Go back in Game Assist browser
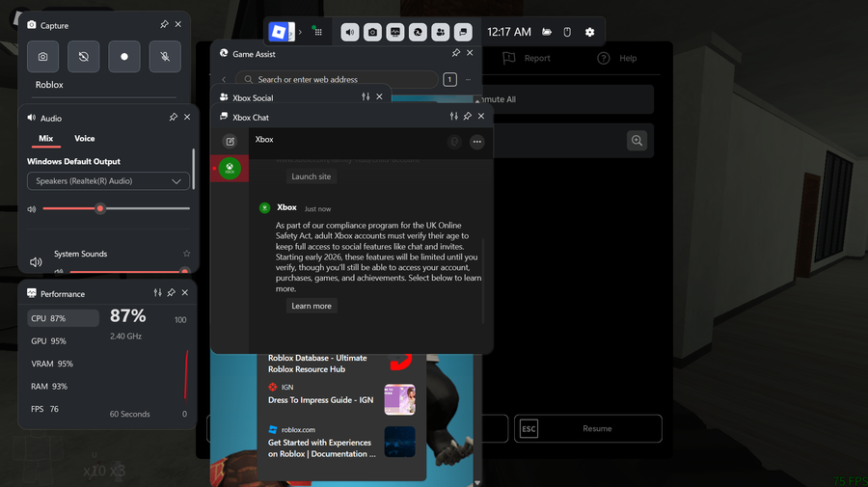Viewport: 868px width, 487px height. pos(224,80)
